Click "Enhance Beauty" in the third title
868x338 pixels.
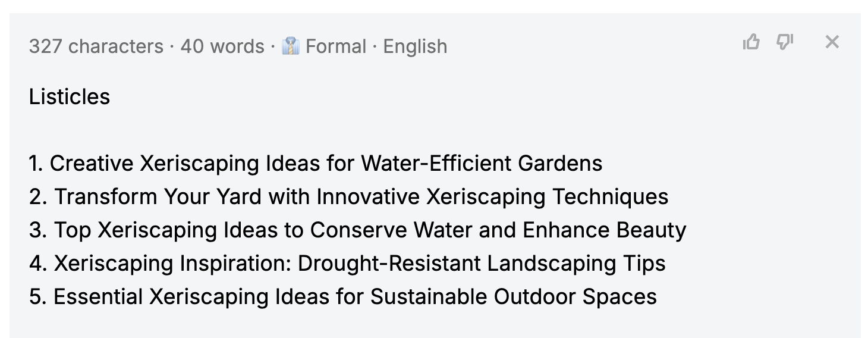pos(603,230)
